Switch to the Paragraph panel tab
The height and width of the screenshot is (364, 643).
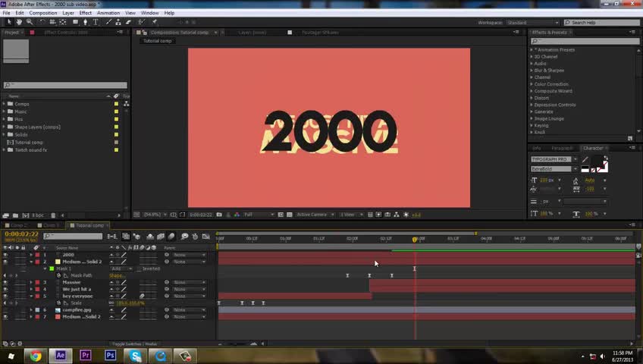[562, 148]
